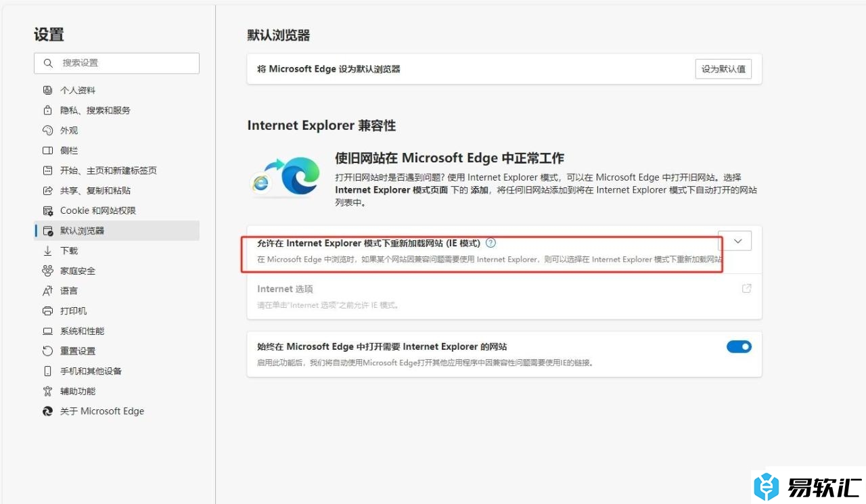Click the help question mark beside IE 模式
This screenshot has width=866, height=504.
[x=491, y=243]
